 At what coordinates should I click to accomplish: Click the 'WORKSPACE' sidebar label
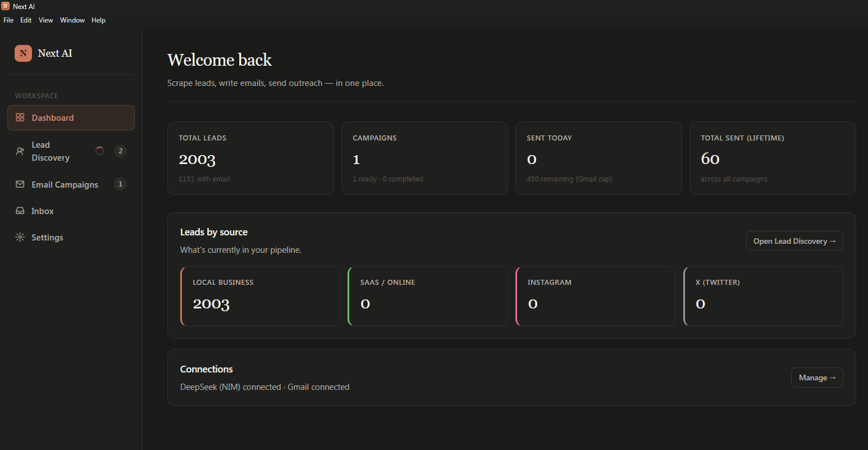click(36, 96)
